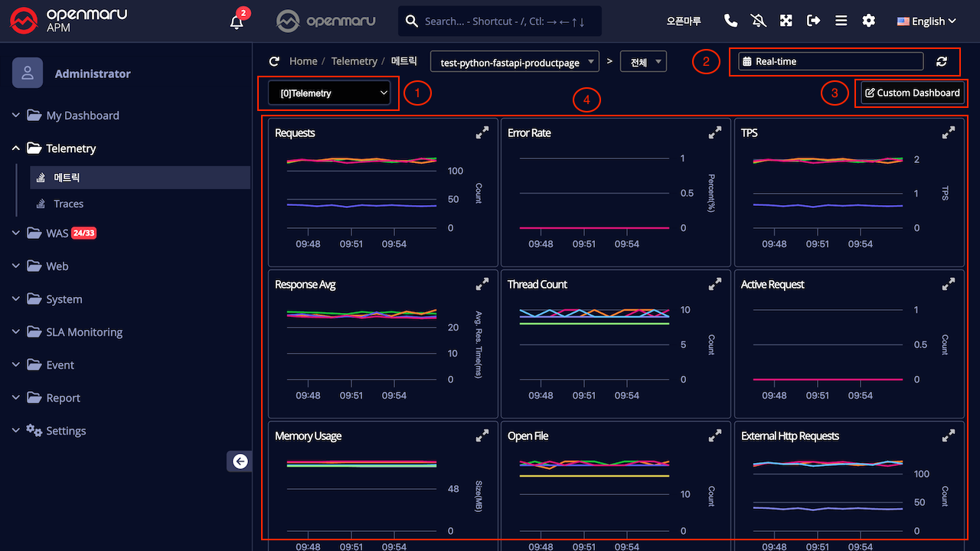The image size is (980, 551).
Task: Click the Custom Dashboard button
Action: [912, 93]
